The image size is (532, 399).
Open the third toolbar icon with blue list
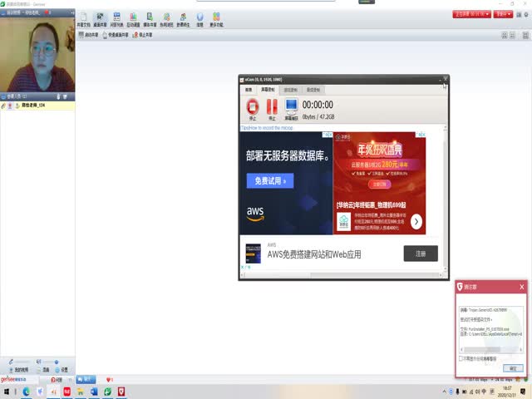[116, 20]
